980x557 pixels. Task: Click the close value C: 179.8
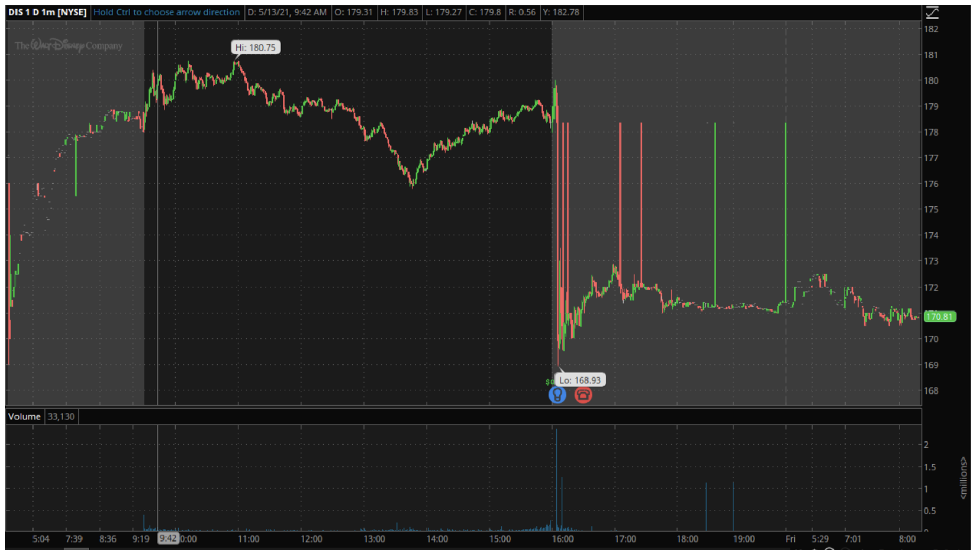click(x=485, y=12)
